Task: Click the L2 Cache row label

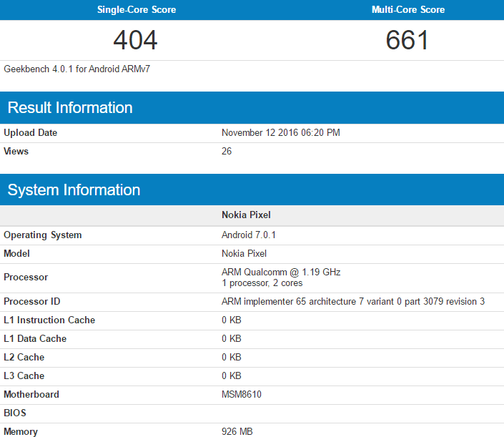Action: pos(24,358)
